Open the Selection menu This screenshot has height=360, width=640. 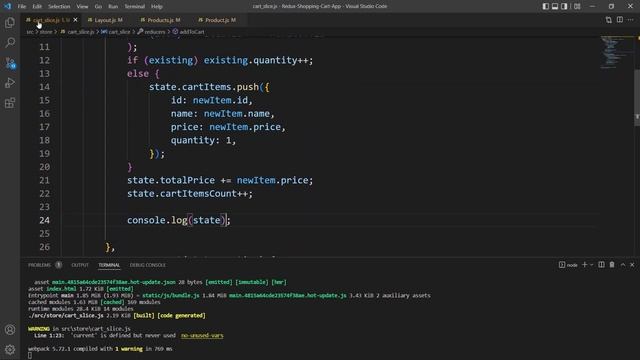(59, 7)
